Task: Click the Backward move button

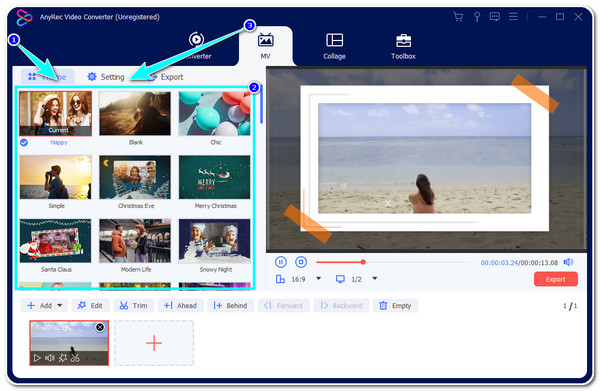Action: pos(341,306)
